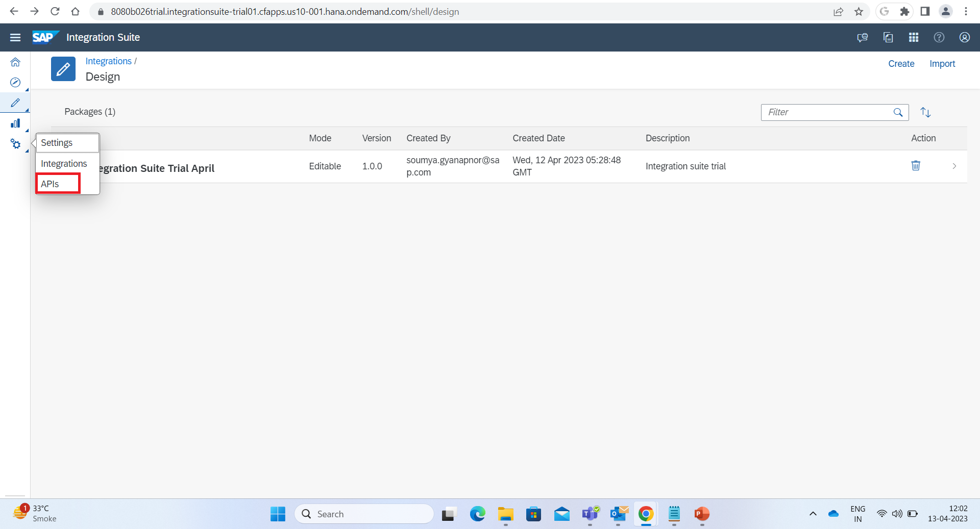The width and height of the screenshot is (980, 529).
Task: Reload the browser page
Action: [55, 11]
